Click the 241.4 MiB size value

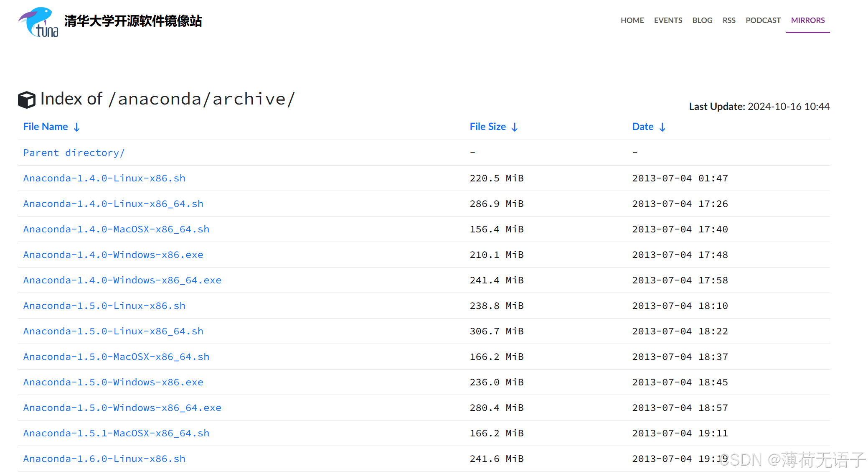(497, 280)
